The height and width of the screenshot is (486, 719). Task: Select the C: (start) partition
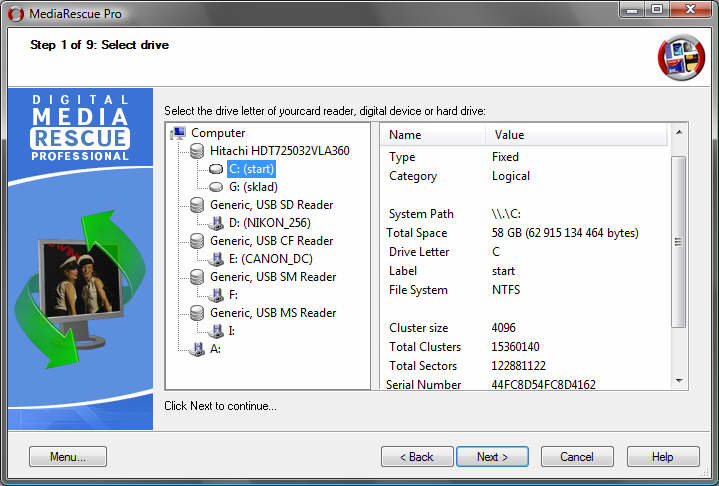point(251,169)
